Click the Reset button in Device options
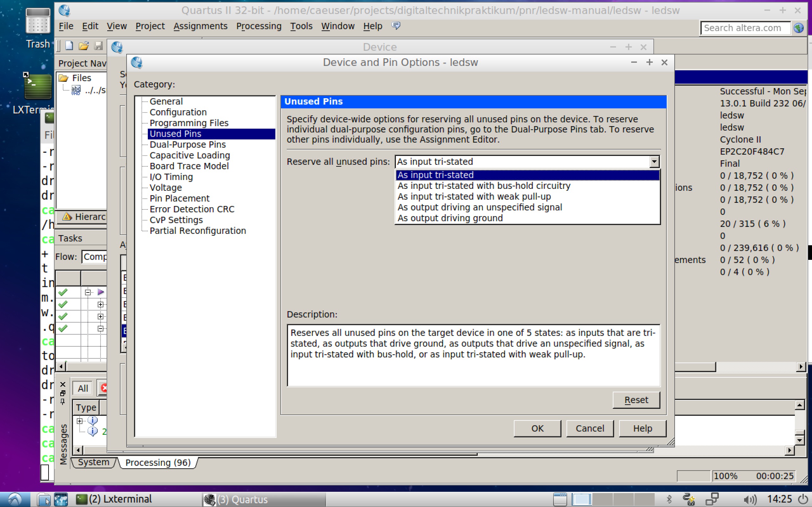This screenshot has height=507, width=812. click(636, 400)
